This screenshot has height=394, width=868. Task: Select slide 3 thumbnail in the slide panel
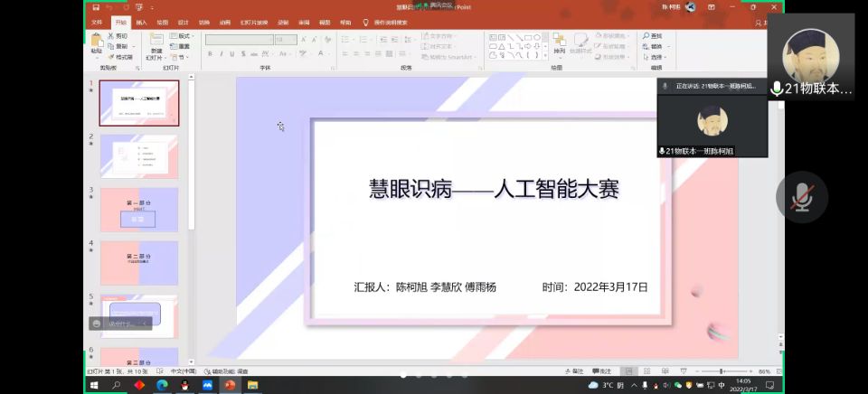139,210
